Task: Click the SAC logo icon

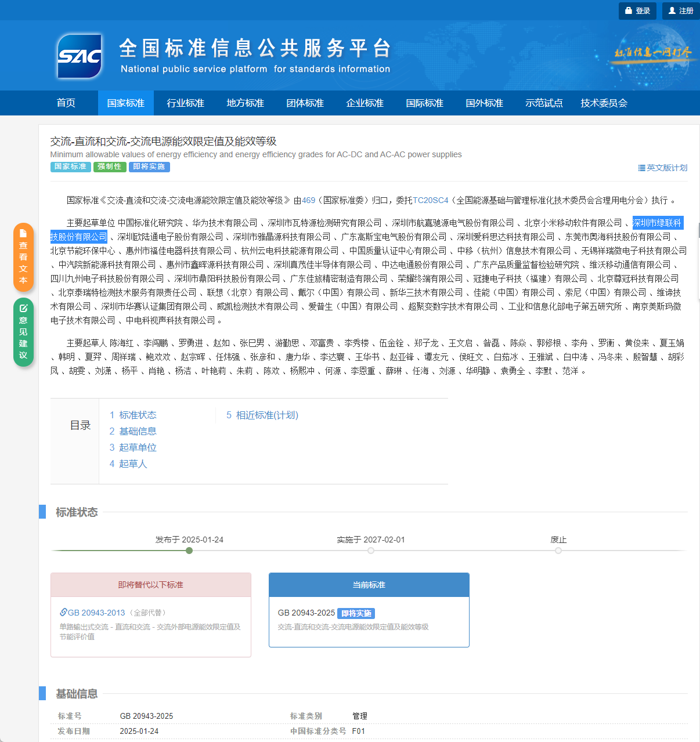Action: click(x=80, y=56)
